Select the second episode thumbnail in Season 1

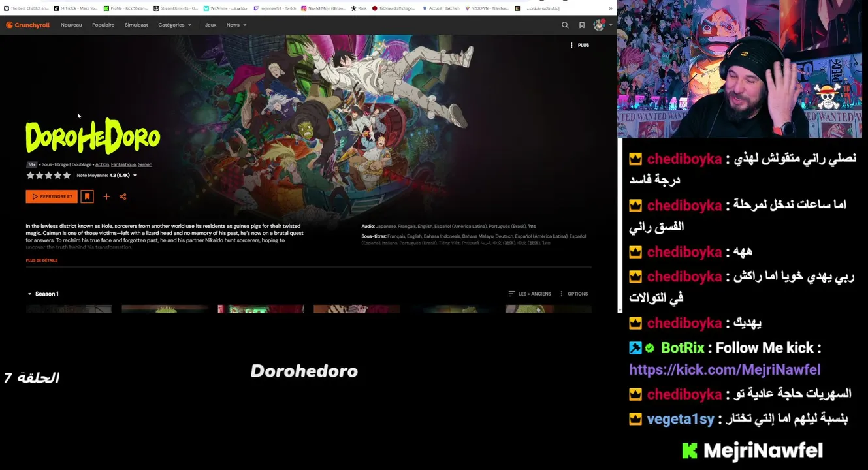click(165, 309)
